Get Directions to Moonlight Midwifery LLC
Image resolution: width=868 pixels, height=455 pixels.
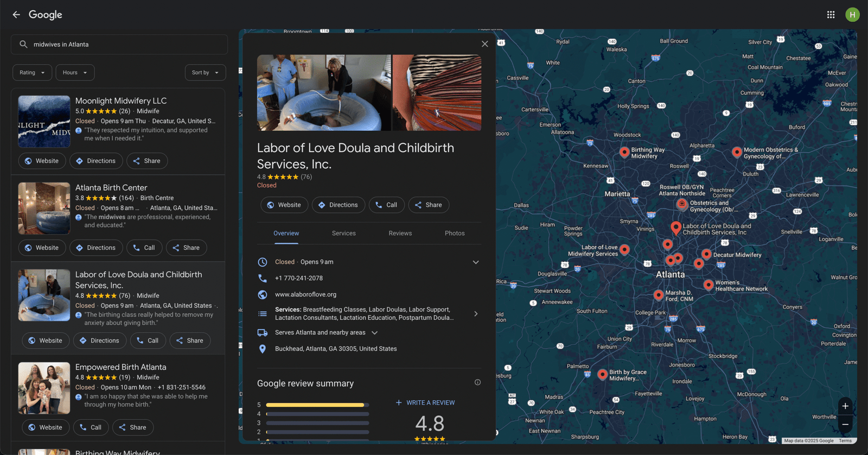pyautogui.click(x=96, y=161)
